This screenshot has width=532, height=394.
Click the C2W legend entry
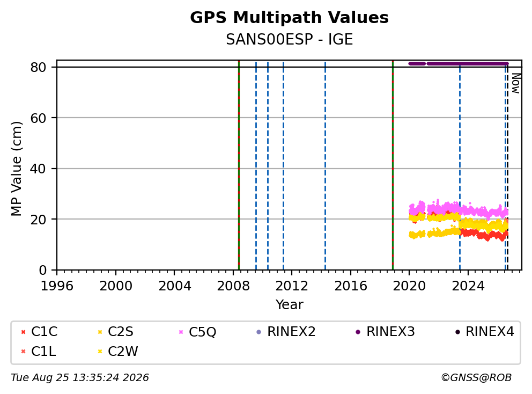click(x=117, y=351)
